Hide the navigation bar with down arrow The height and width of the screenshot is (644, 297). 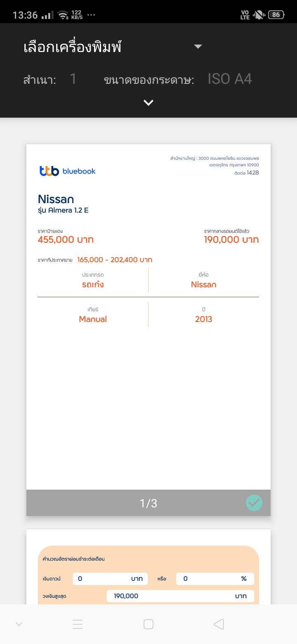19,624
